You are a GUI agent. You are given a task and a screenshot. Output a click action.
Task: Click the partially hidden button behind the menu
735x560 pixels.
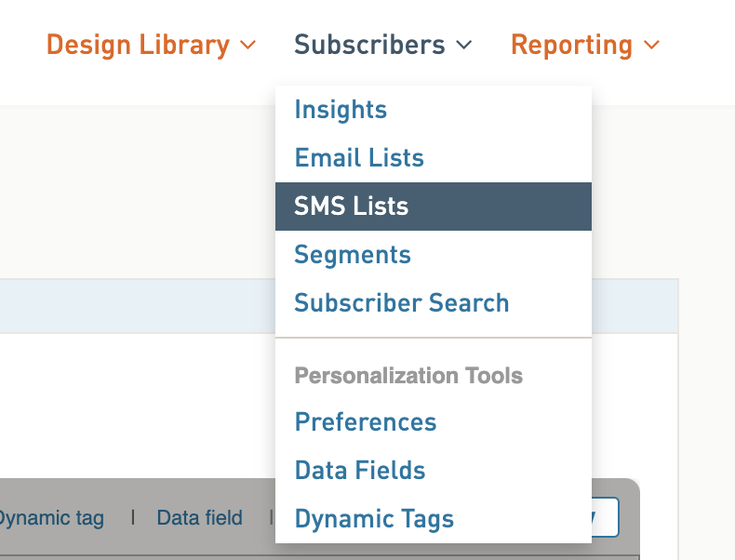[605, 517]
